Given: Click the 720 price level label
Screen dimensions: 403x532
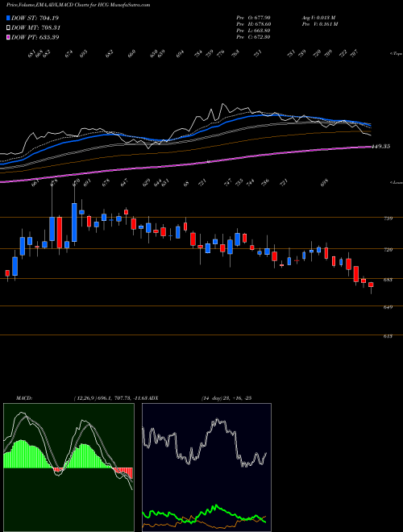Looking at the screenshot, I should click(x=388, y=250).
